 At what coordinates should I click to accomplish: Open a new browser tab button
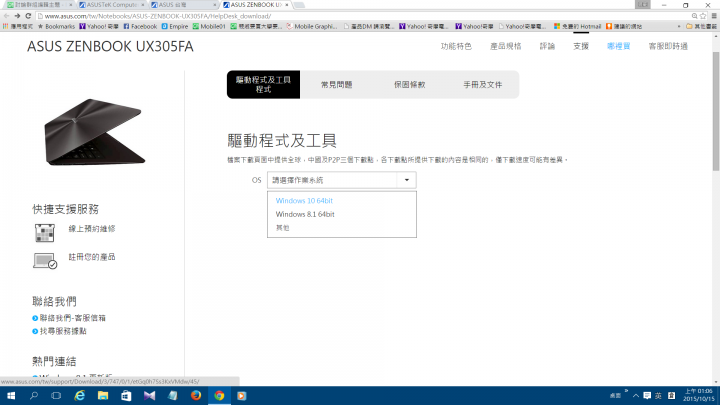[x=299, y=5]
